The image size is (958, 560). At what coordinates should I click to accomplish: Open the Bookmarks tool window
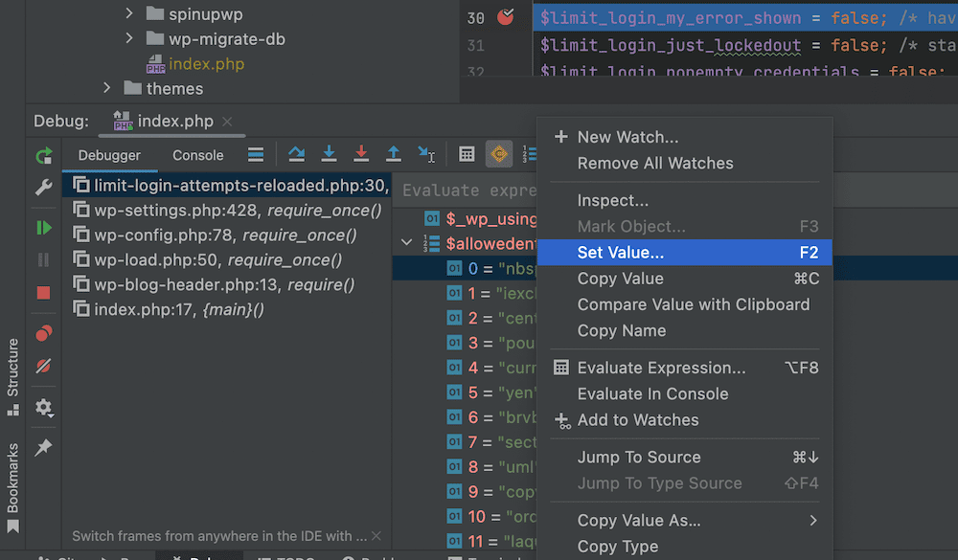coord(13,488)
